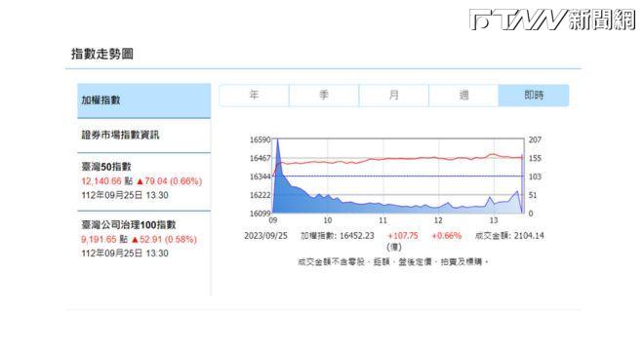Click timestamp under 臺灣公司治理100指數

[x=125, y=254]
